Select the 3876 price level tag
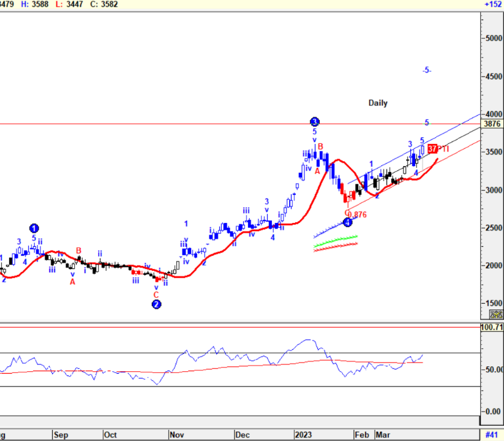Viewport: 504px width, 441px height. pos(492,124)
